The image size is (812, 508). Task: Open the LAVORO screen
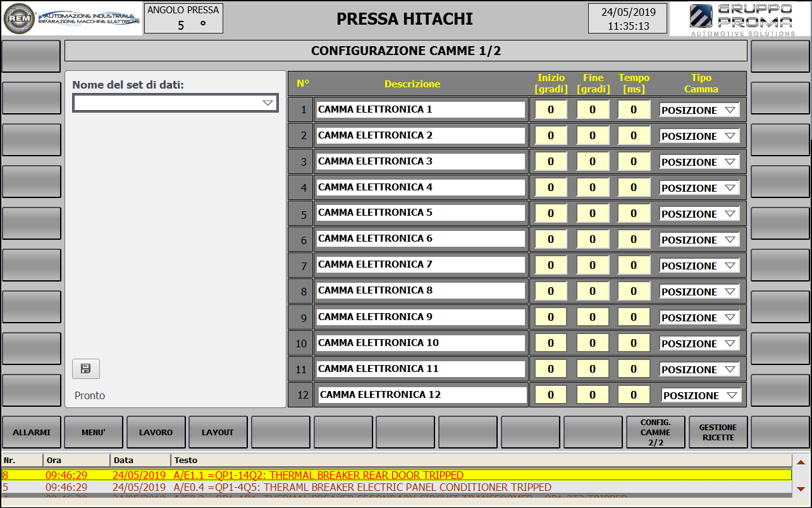[x=156, y=432]
